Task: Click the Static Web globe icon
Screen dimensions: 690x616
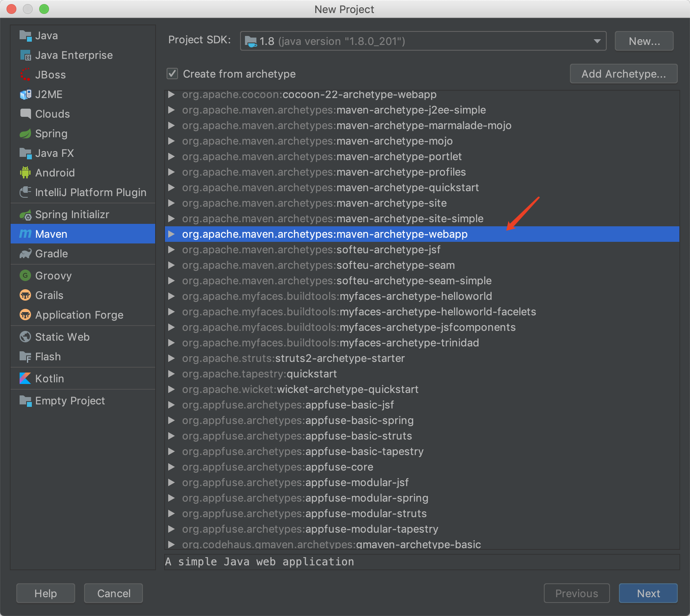Action: pyautogui.click(x=25, y=337)
